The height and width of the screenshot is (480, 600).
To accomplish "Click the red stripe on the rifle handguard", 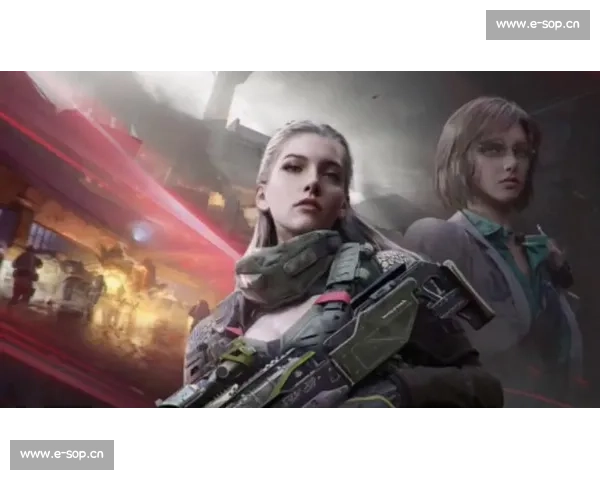I will point(333,297).
